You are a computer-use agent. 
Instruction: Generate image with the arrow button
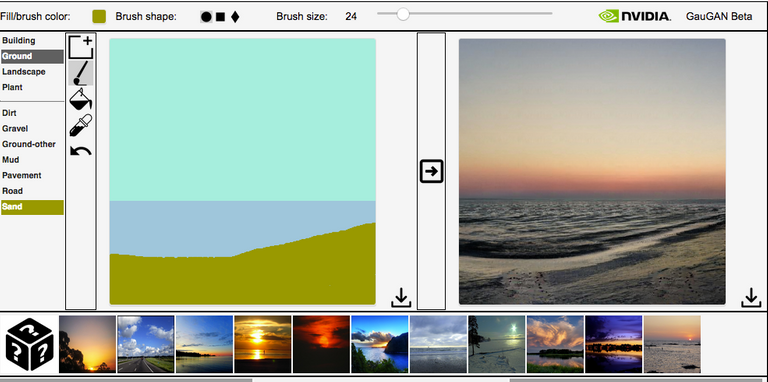tap(432, 171)
